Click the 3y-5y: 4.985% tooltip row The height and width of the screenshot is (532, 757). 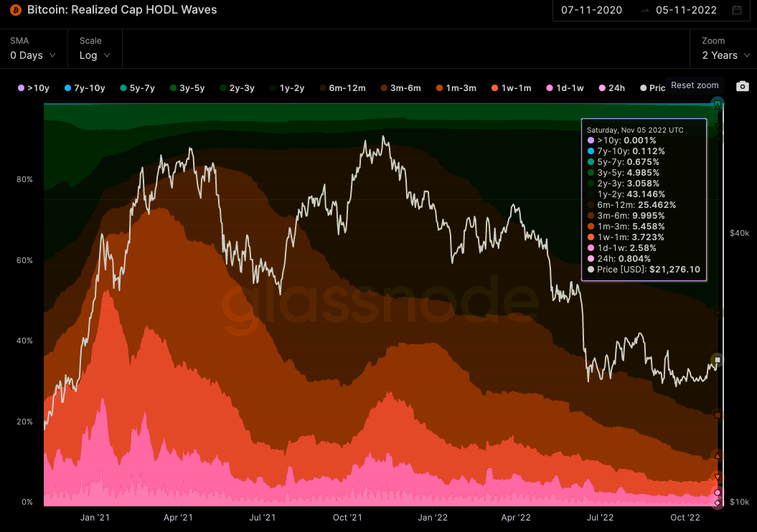pos(624,173)
